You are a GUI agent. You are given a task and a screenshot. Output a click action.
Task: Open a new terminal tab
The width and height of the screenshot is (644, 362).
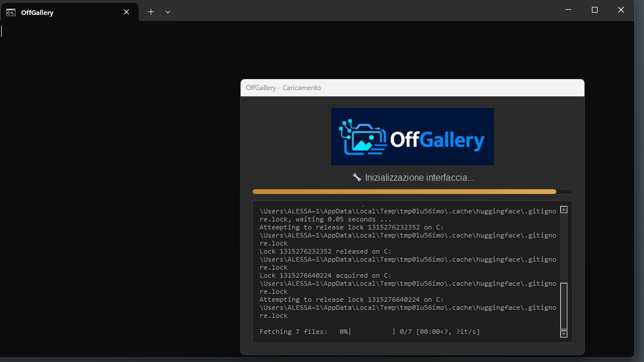tap(151, 12)
